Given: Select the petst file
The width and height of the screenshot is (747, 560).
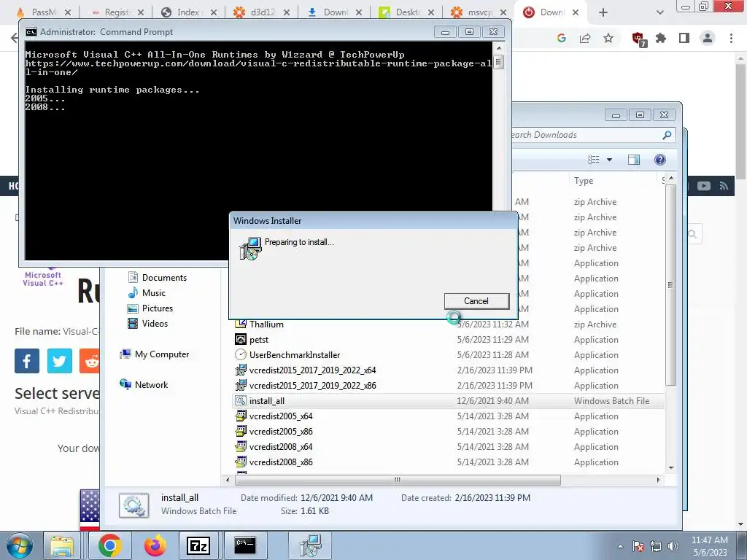Looking at the screenshot, I should click(x=447, y=340).
